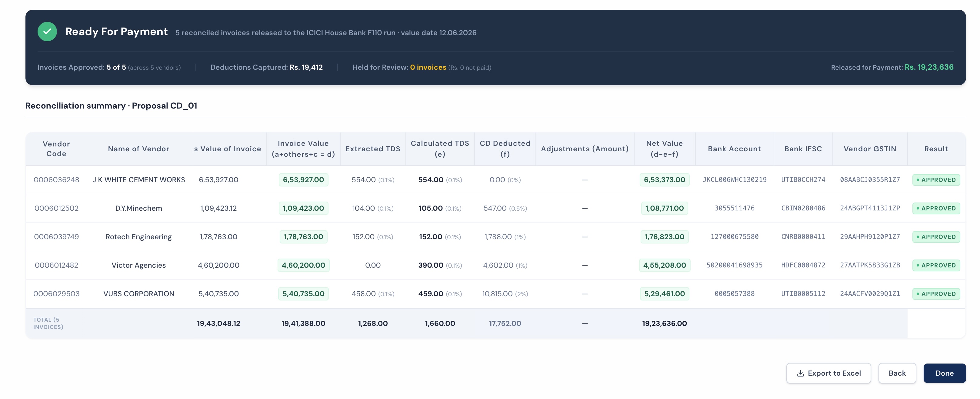This screenshot has width=980, height=399.
Task: Click invoice value badge 1,09,423.00
Action: tap(303, 208)
